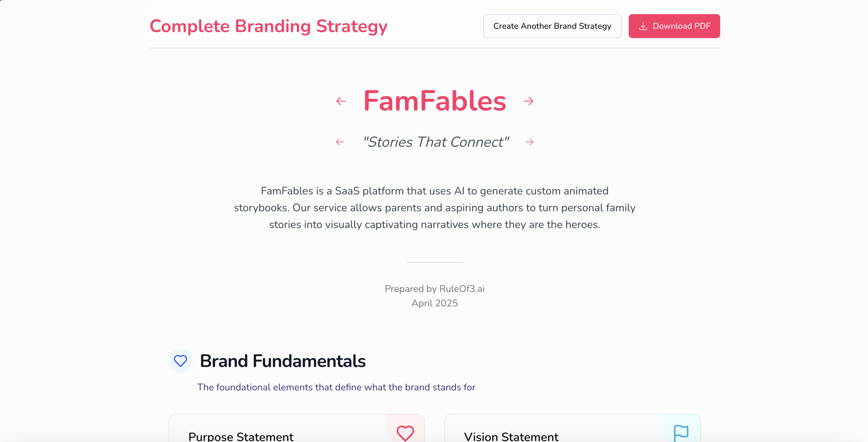Click Create Another Brand Strategy button
The width and height of the screenshot is (868, 442).
pyautogui.click(x=552, y=26)
